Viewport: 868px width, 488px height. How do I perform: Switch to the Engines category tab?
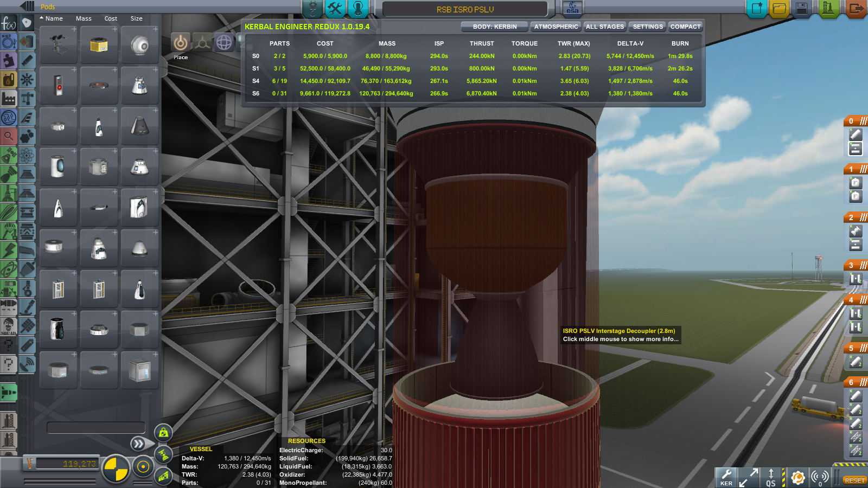(x=27, y=60)
